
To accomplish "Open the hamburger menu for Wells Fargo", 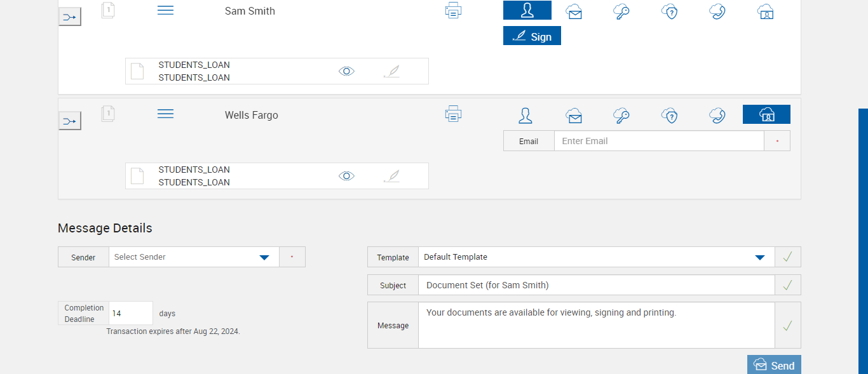I will [x=165, y=114].
